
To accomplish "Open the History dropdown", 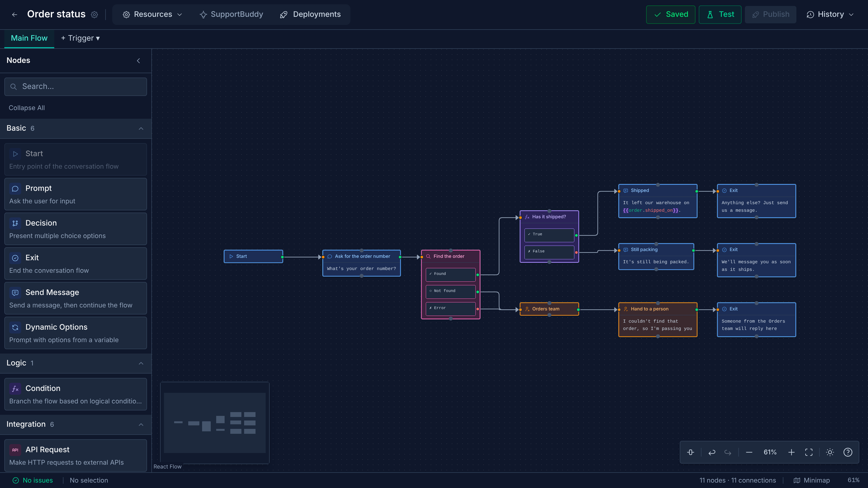I will (x=830, y=14).
